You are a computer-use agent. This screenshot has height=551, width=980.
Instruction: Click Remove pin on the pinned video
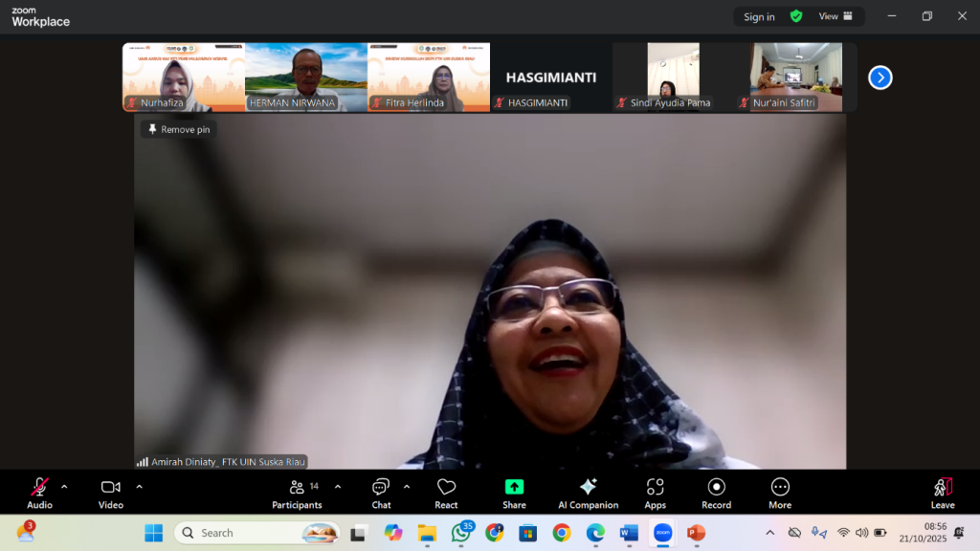[x=179, y=129]
